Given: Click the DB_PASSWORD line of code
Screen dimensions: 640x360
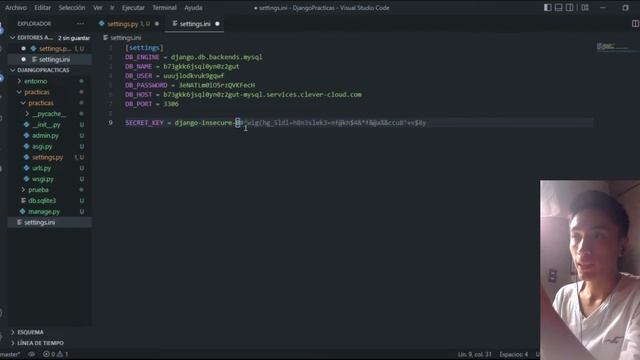Looking at the screenshot, I should (190, 85).
